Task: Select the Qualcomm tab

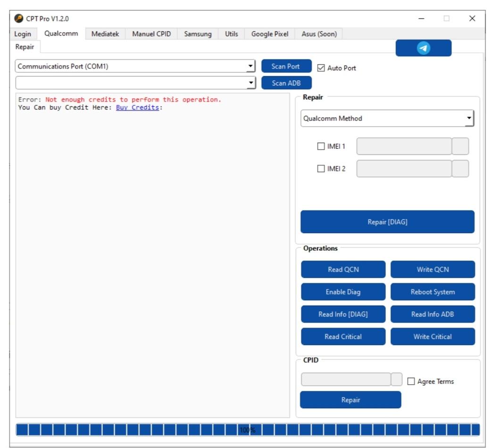Action: point(61,34)
